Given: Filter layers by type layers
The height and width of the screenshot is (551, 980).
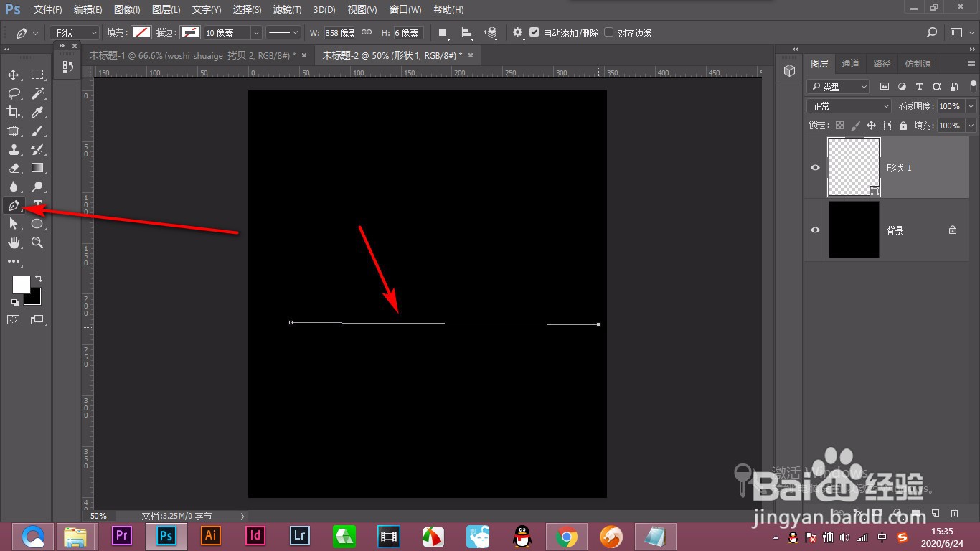Looking at the screenshot, I should pyautogui.click(x=919, y=86).
